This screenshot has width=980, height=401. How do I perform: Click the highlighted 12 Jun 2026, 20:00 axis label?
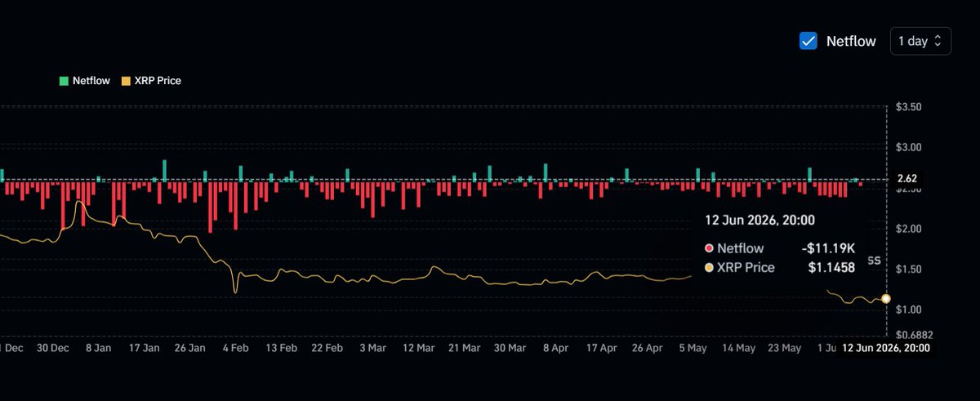point(886,348)
